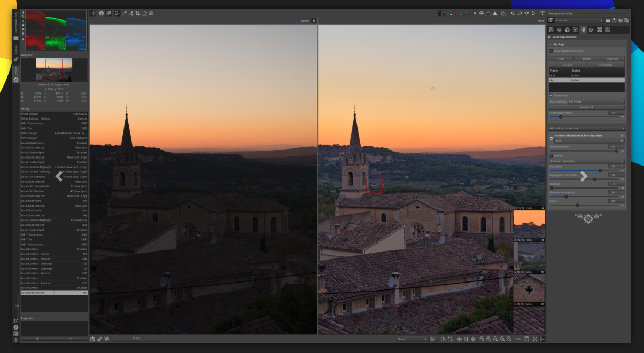Click the Rename spot button
This screenshot has width=644, height=353.
coord(568,65)
